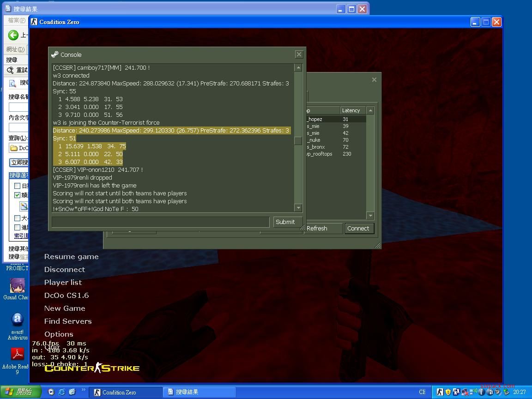Open the Grand Chase desktop shortcut
This screenshot has height=399, width=532.
point(17,285)
